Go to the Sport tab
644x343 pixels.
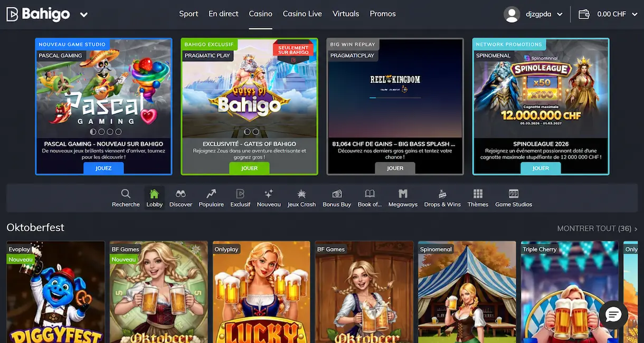(188, 14)
